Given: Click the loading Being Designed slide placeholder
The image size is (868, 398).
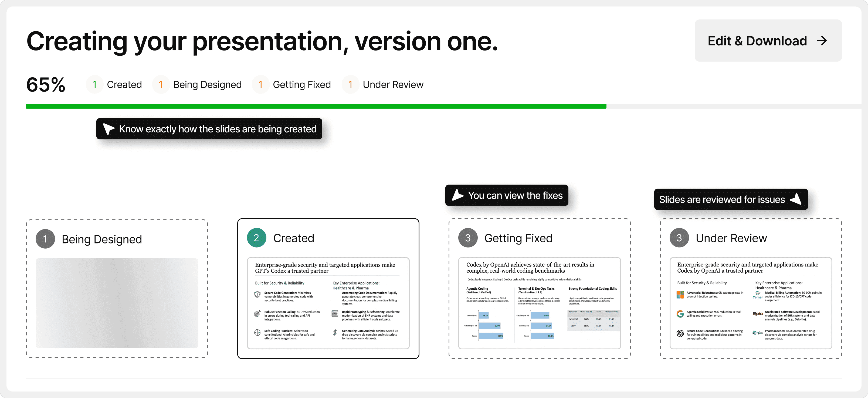Looking at the screenshot, I should [x=117, y=303].
